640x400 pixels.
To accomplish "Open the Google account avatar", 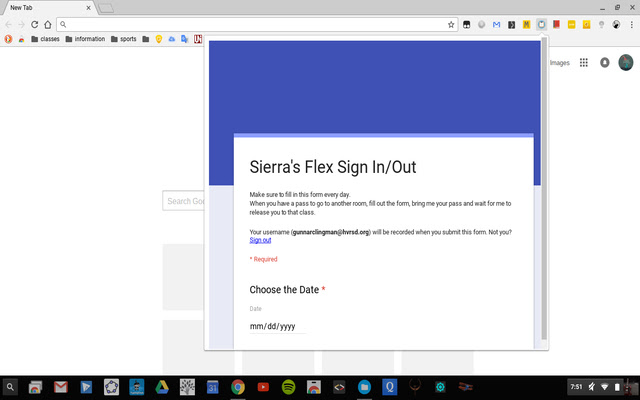I will [626, 62].
